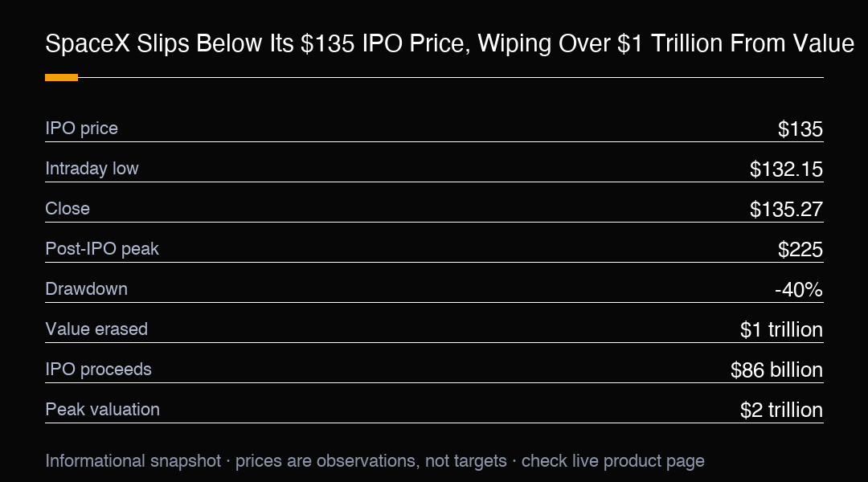
Task: Select the IPO price label
Action: point(81,129)
